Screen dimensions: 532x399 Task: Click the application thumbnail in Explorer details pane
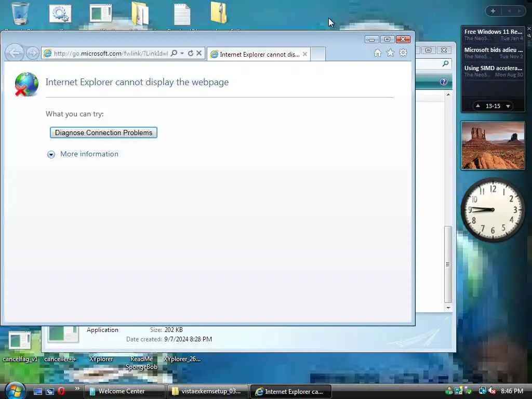click(63, 334)
